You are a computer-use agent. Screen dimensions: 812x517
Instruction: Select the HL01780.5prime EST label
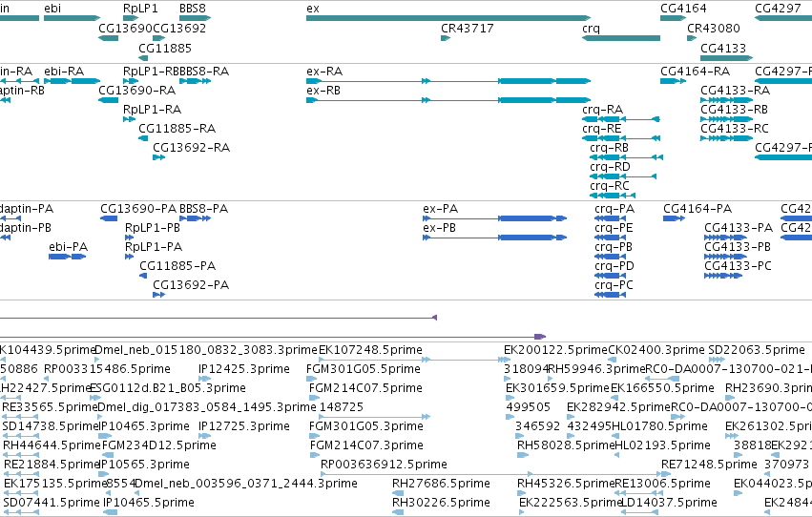point(659,427)
